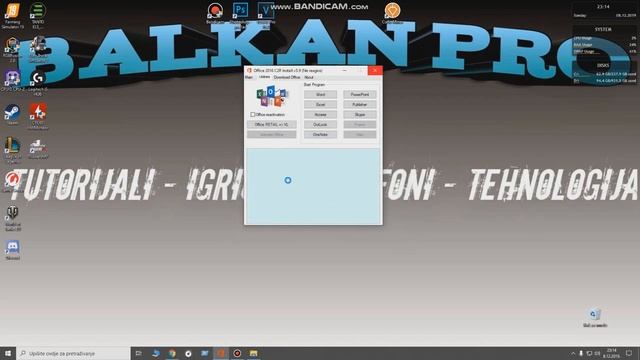Click the Windows Start button

[8, 353]
